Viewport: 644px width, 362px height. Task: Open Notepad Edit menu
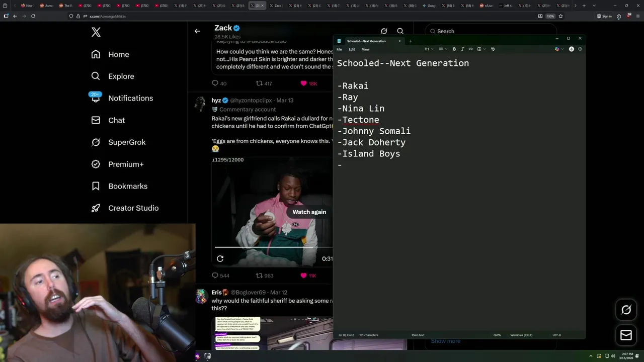[x=352, y=49]
